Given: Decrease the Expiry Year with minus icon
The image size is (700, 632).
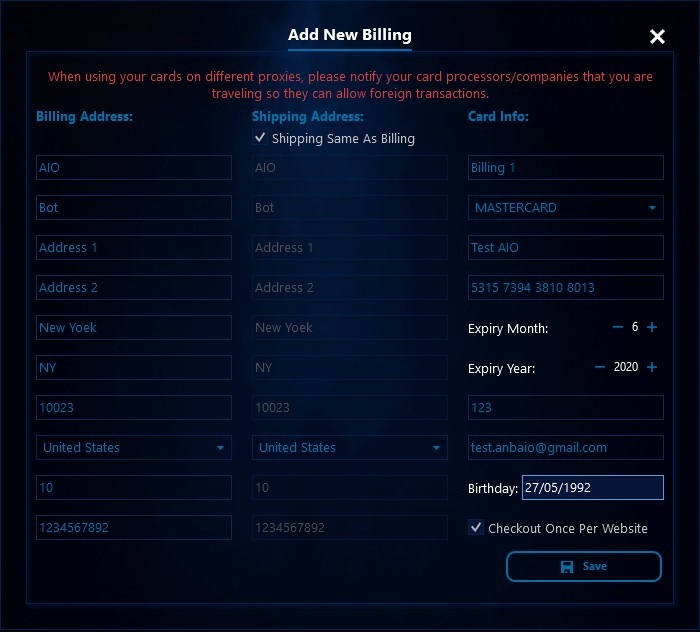Looking at the screenshot, I should (600, 367).
